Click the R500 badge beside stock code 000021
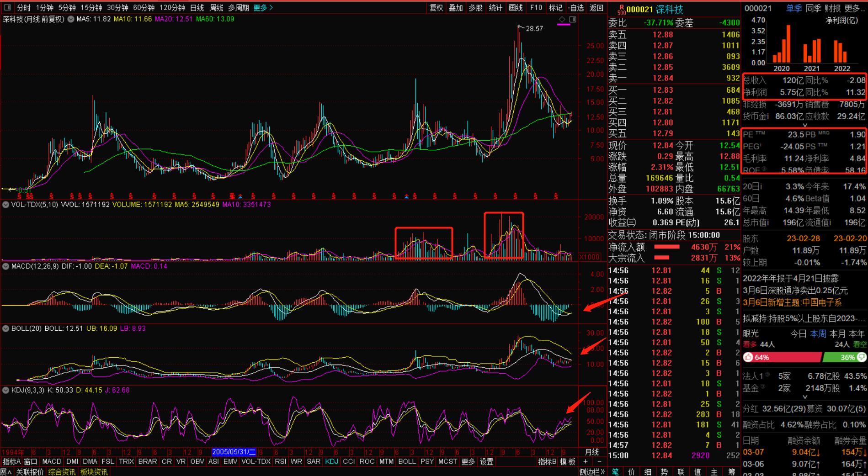The height and width of the screenshot is (476, 868). click(x=621, y=9)
